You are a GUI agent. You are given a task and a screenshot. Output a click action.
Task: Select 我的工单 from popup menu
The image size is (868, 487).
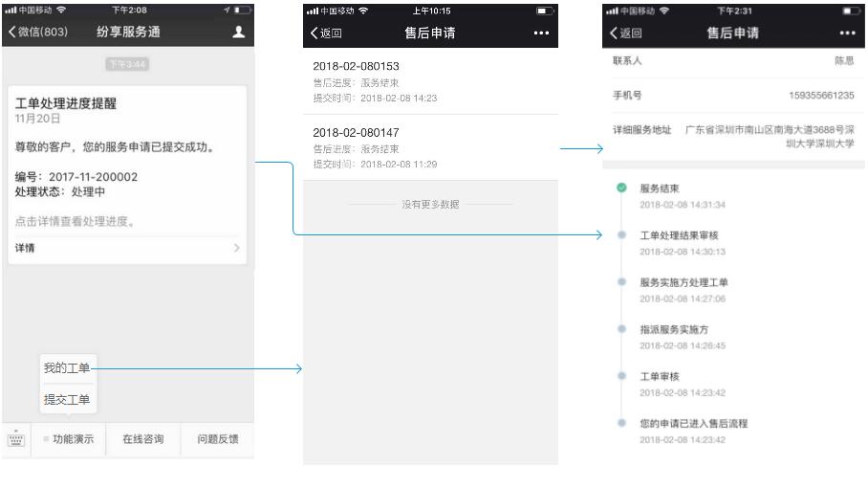click(x=67, y=368)
